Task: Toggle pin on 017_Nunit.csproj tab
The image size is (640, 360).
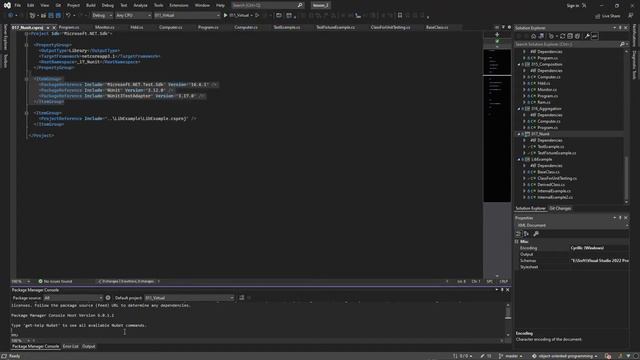Action: tap(48, 28)
